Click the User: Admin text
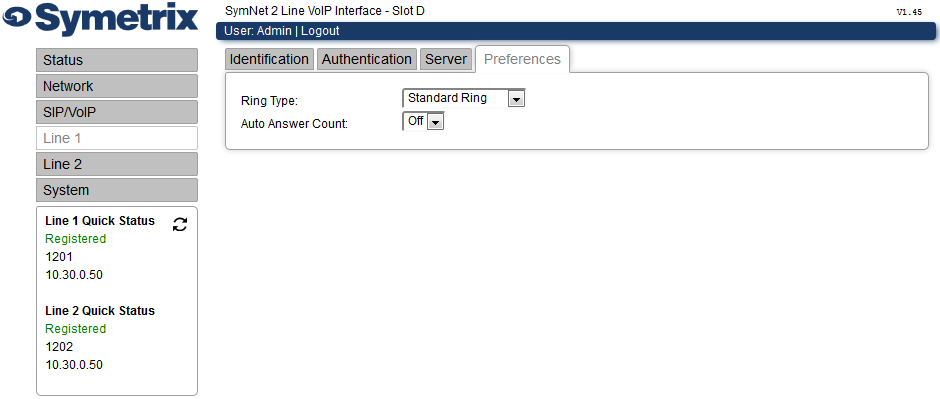940x399 pixels. pos(258,31)
